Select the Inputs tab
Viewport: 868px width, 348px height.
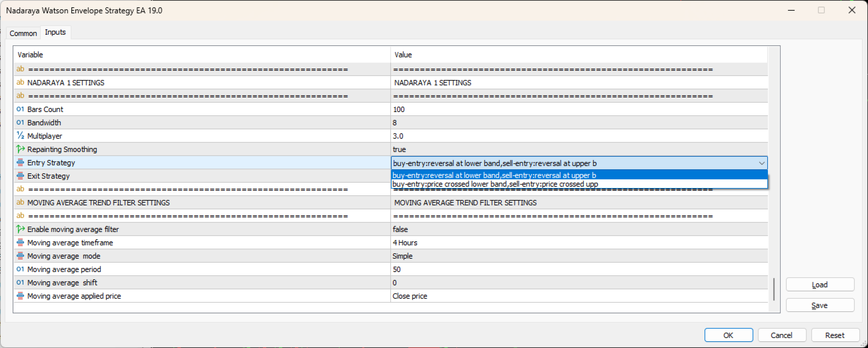pos(55,33)
